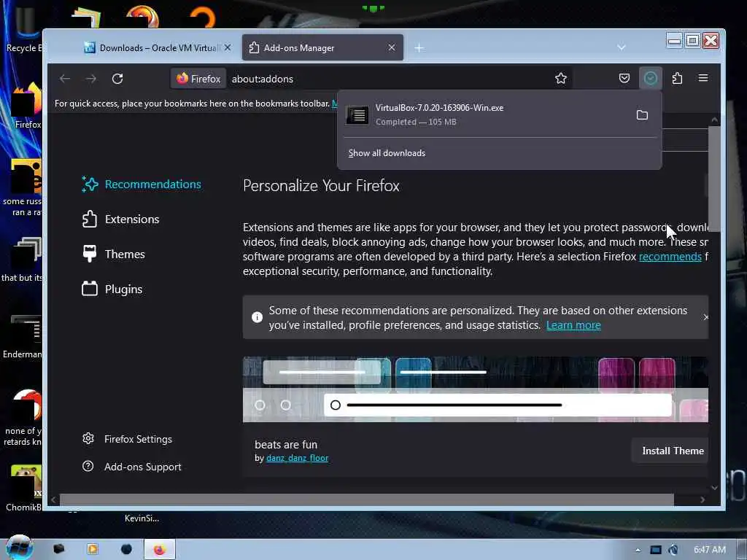Click the network tray icon
The image size is (747, 560).
coord(656,550)
